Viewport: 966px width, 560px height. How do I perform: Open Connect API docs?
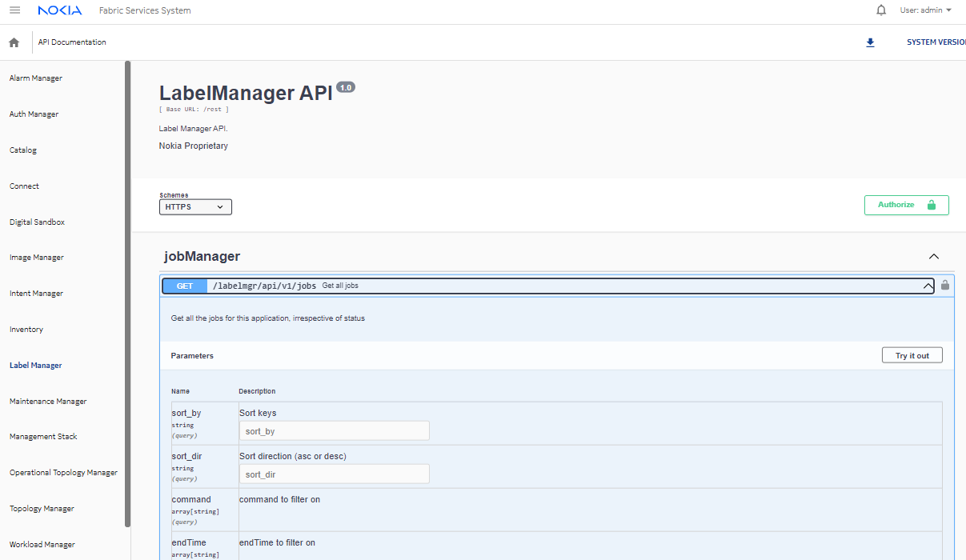[24, 186]
